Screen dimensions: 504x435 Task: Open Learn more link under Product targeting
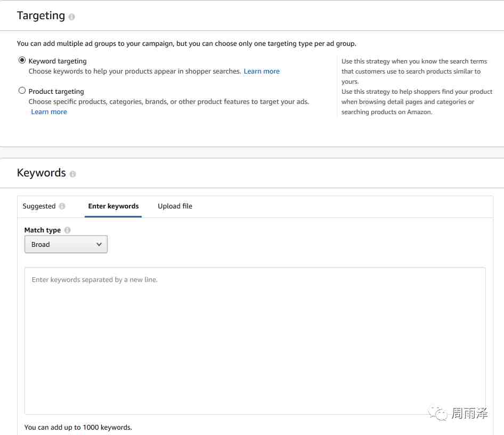[49, 112]
